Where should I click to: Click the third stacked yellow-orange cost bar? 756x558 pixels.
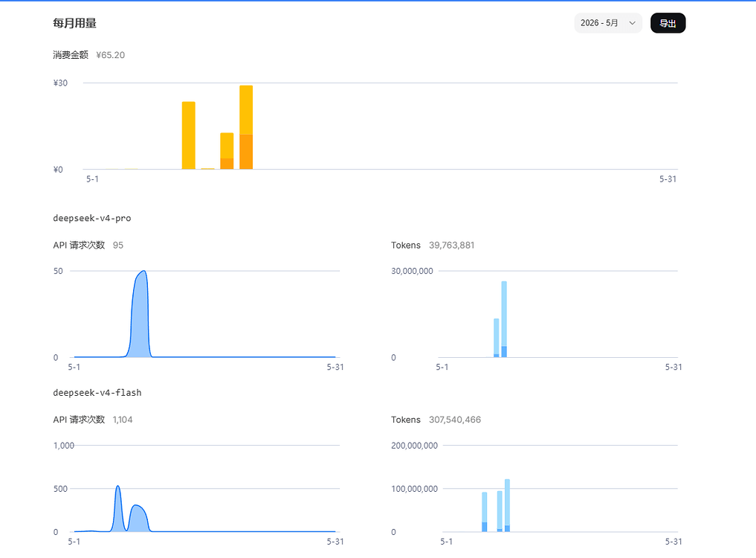pyautogui.click(x=227, y=151)
